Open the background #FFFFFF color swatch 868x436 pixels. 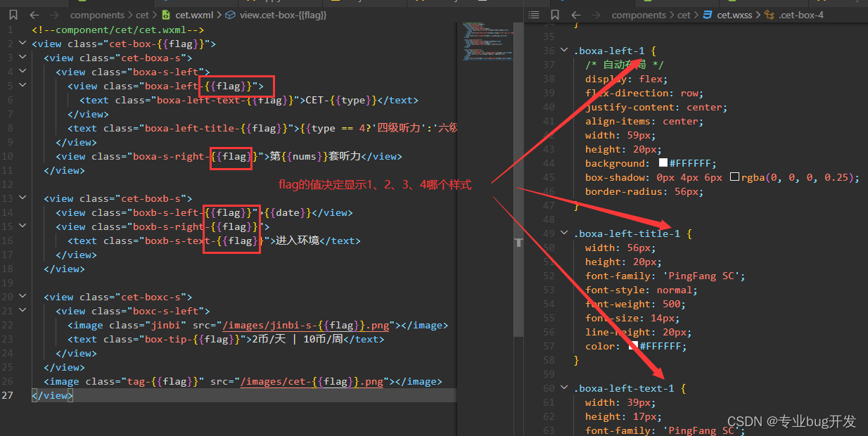(663, 163)
